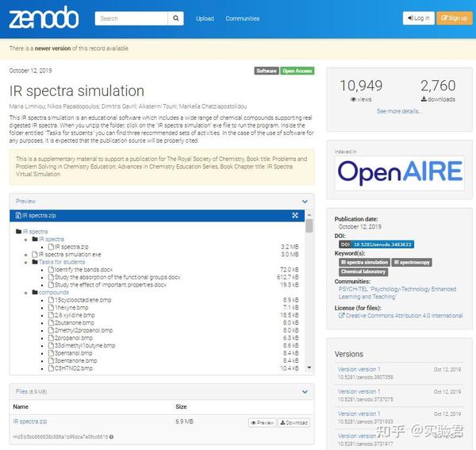Collapse the Files panel chevron
476x450 pixels.
click(305, 392)
